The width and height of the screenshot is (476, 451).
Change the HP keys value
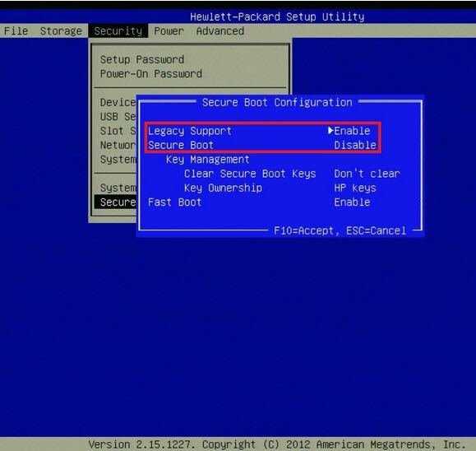pyautogui.click(x=355, y=188)
